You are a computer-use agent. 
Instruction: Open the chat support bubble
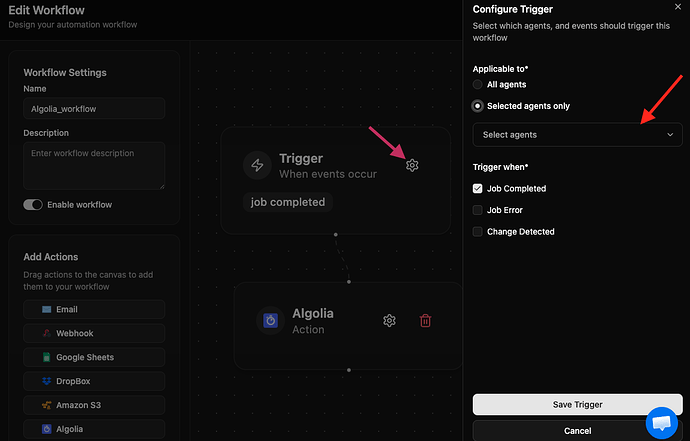click(661, 423)
